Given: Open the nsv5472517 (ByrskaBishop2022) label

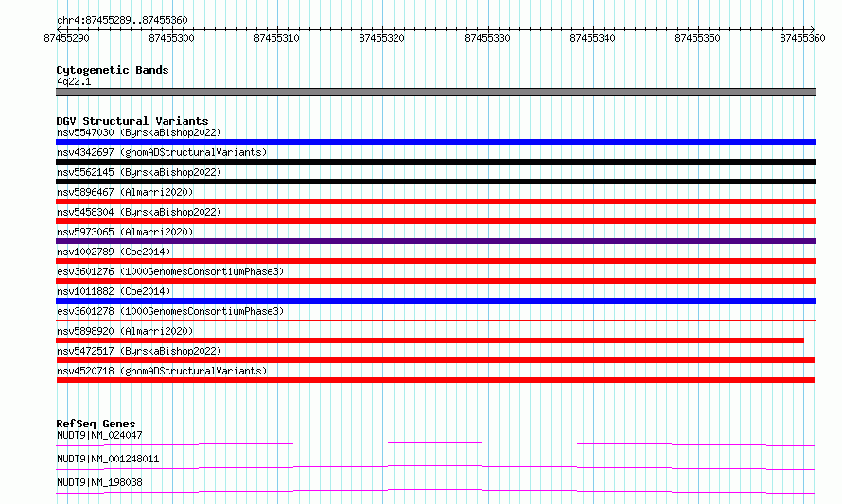Looking at the screenshot, I should [139, 351].
